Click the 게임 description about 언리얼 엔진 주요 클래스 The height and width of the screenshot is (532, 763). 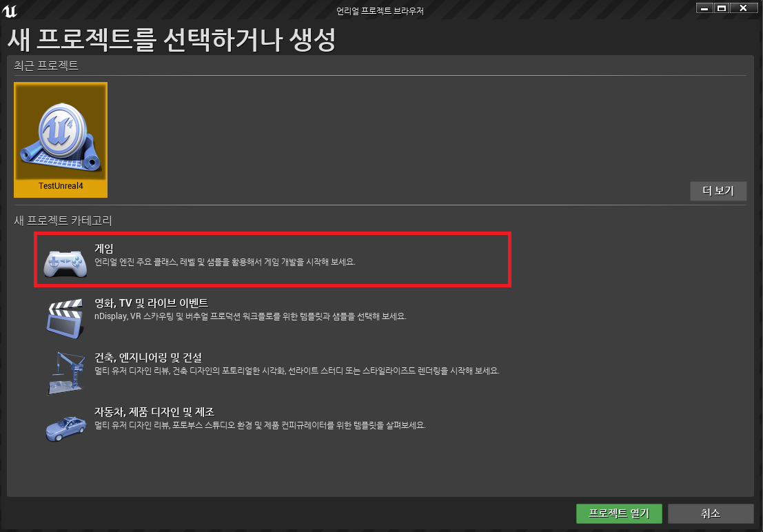[x=225, y=263]
